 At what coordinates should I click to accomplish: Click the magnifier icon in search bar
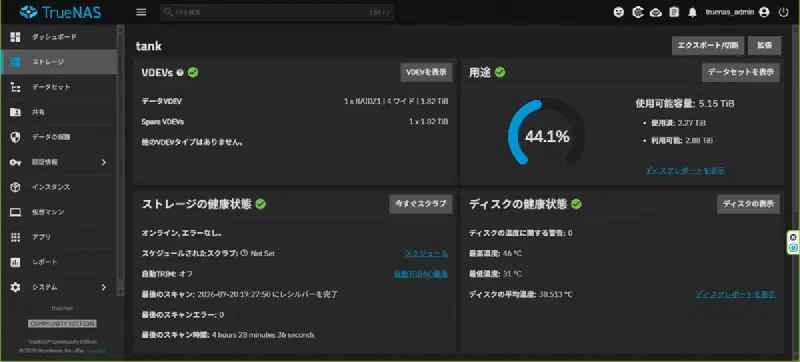[x=168, y=12]
